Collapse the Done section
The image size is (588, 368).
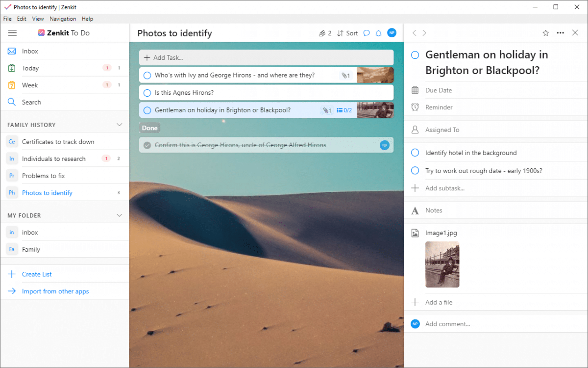point(149,128)
